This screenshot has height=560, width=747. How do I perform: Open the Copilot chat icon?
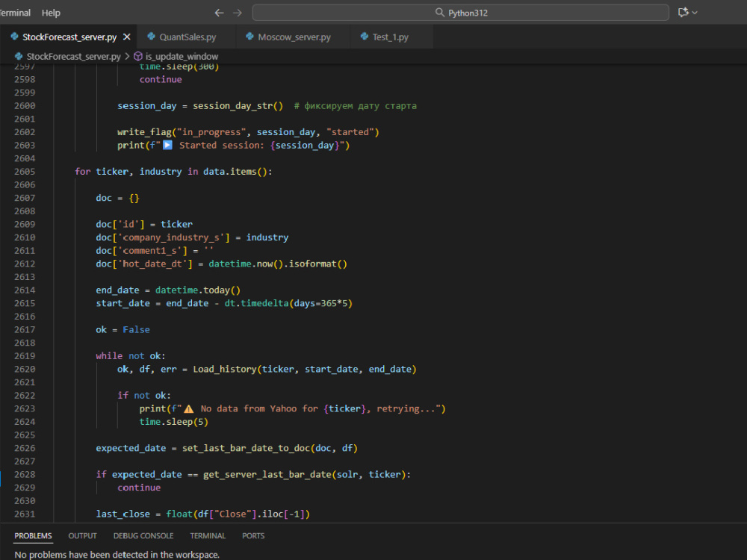tap(684, 13)
